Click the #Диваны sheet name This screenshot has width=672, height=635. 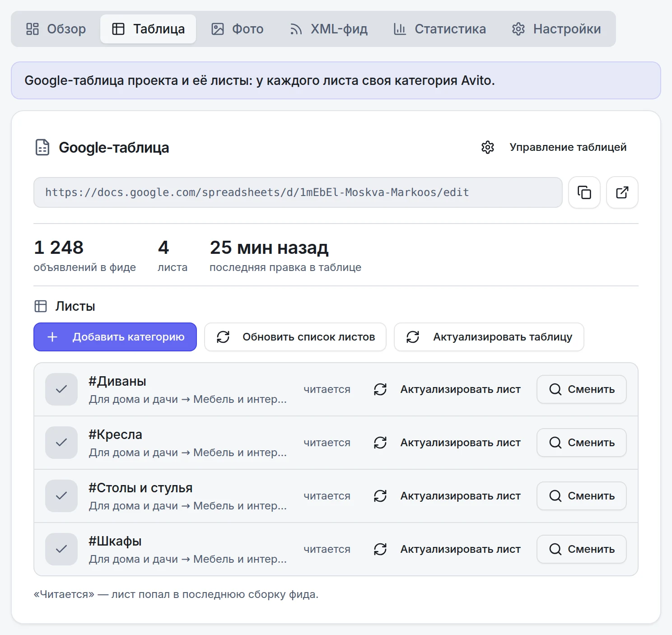point(117,381)
